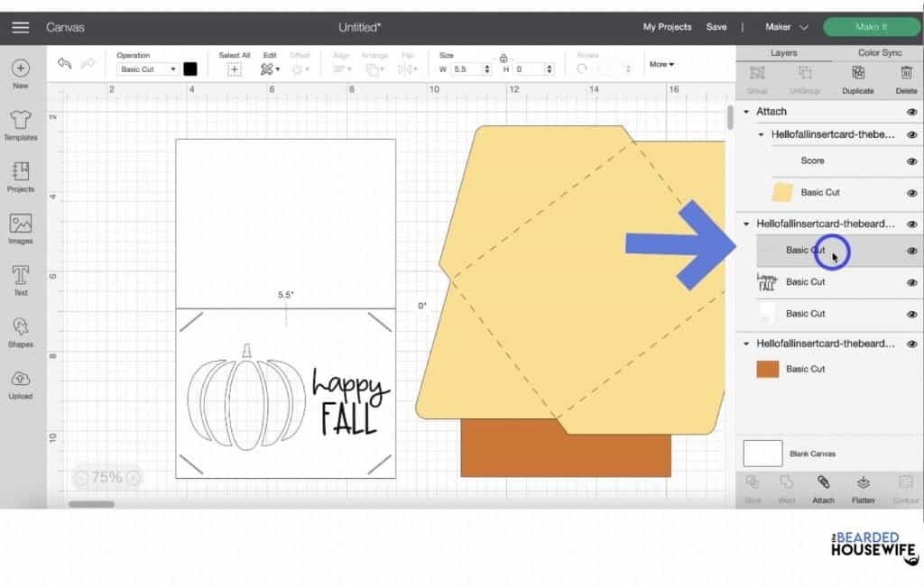Open the hamburger menu
The width and height of the screenshot is (924, 587).
(20, 26)
